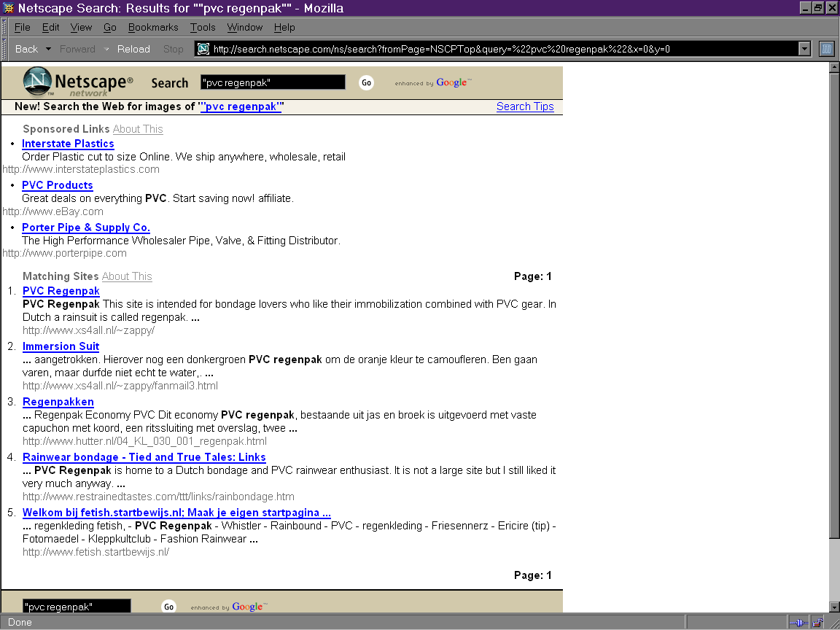This screenshot has width=840, height=630.
Task: Click the menu bar collapse grippy
Action: [5, 27]
